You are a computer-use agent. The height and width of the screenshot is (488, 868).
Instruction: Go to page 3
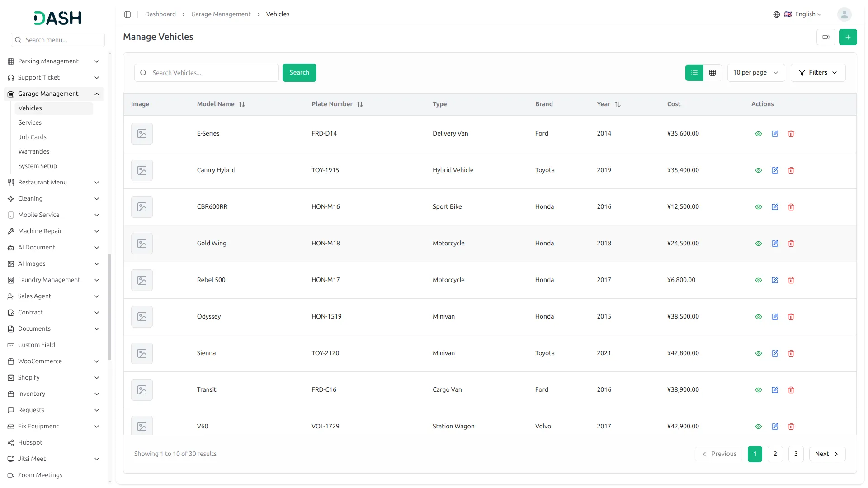[796, 454]
